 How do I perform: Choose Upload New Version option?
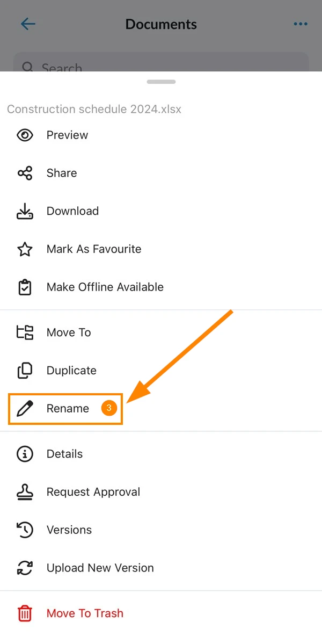coord(161,568)
